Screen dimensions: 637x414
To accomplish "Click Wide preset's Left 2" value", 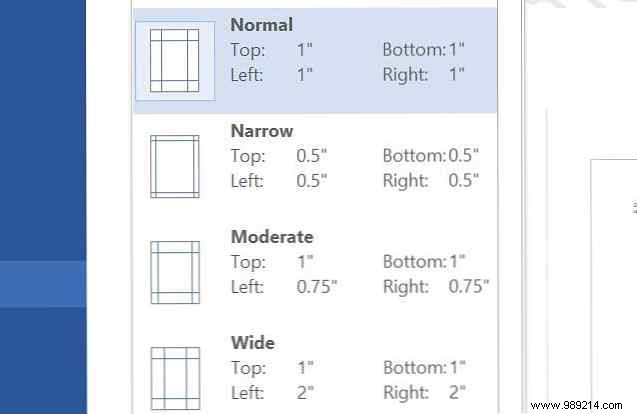I will point(305,390).
